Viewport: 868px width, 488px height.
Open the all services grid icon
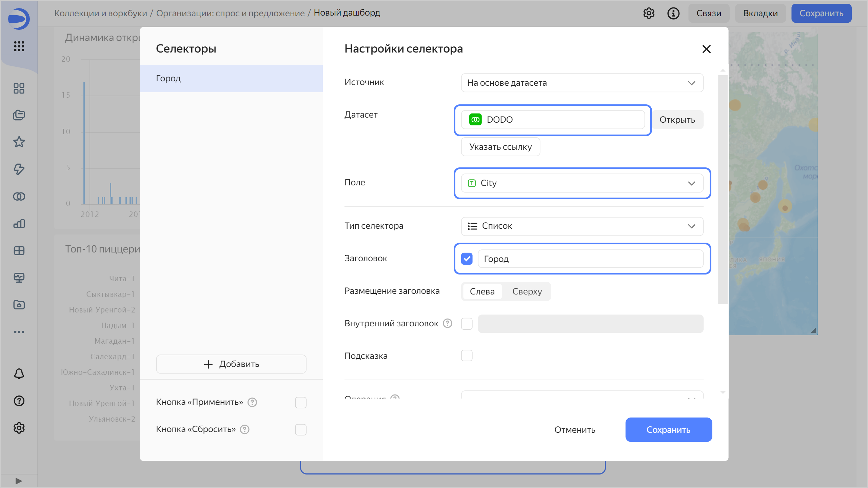click(x=19, y=46)
